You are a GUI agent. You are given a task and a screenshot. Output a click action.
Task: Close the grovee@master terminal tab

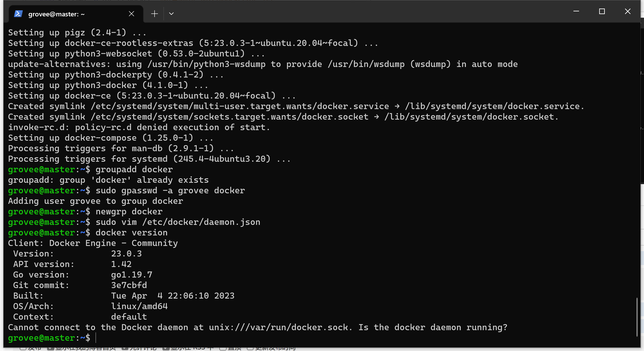click(x=131, y=14)
